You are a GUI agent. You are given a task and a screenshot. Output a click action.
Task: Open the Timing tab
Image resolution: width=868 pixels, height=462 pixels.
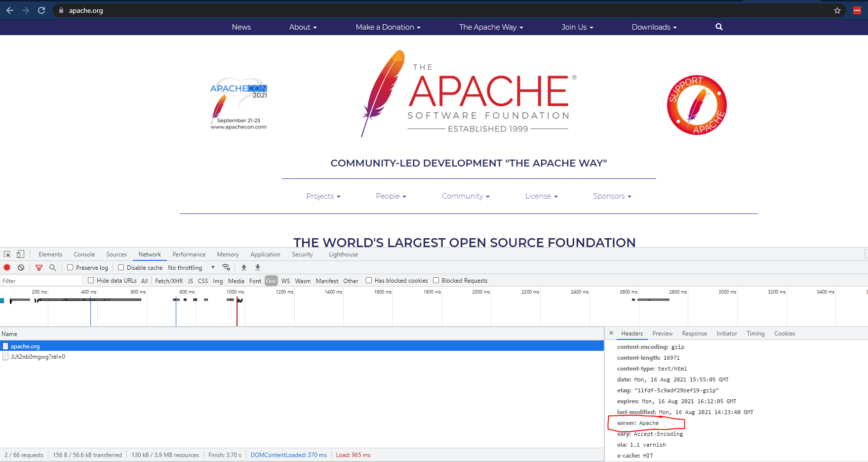tap(755, 334)
